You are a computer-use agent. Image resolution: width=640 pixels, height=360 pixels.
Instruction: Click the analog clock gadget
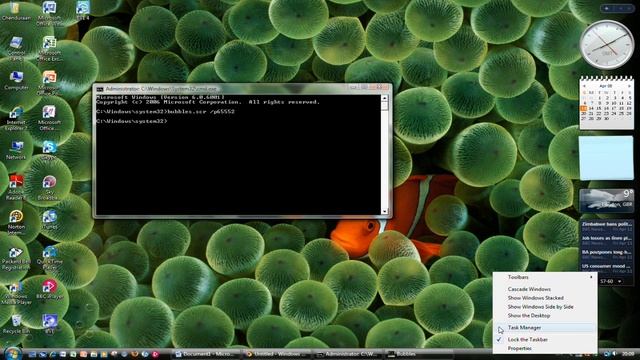[x=607, y=44]
